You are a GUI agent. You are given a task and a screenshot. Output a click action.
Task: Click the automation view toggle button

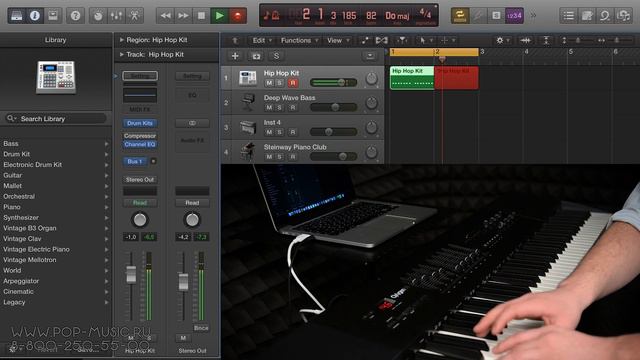click(x=364, y=40)
